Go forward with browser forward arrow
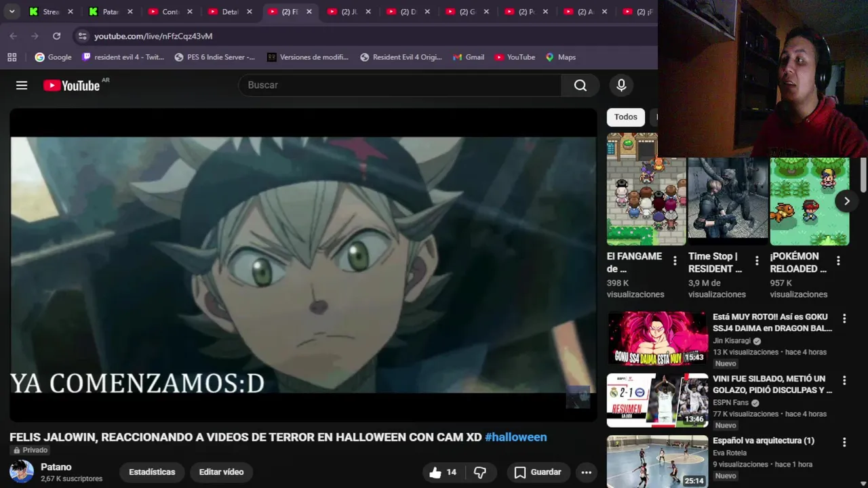Image resolution: width=868 pixels, height=488 pixels. [x=35, y=36]
